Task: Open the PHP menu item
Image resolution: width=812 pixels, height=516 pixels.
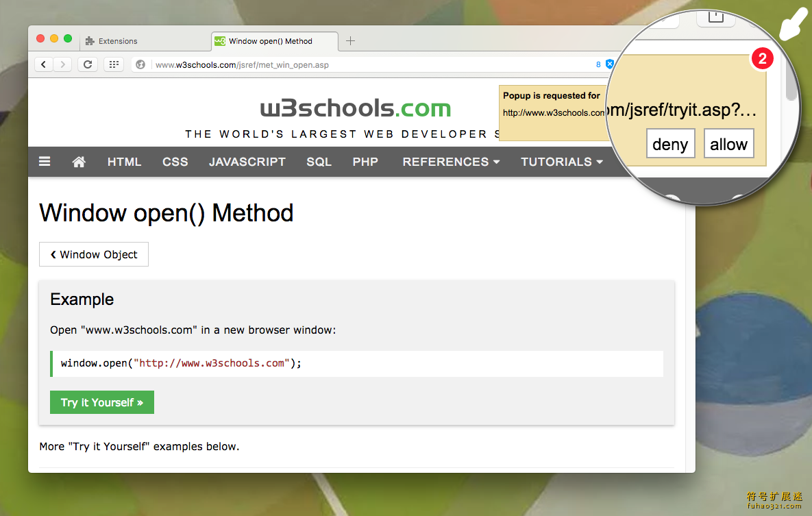Action: point(365,162)
